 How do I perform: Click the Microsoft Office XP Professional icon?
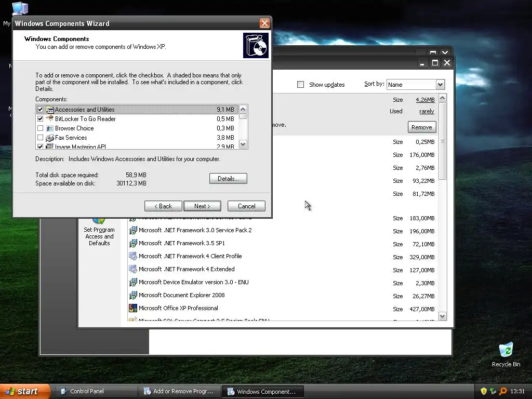coord(133,308)
